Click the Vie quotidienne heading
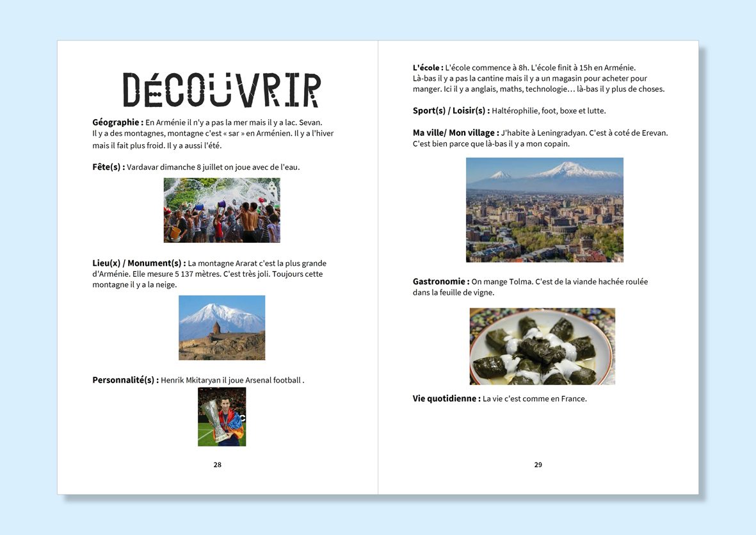Image resolution: width=756 pixels, height=535 pixels. 446,399
